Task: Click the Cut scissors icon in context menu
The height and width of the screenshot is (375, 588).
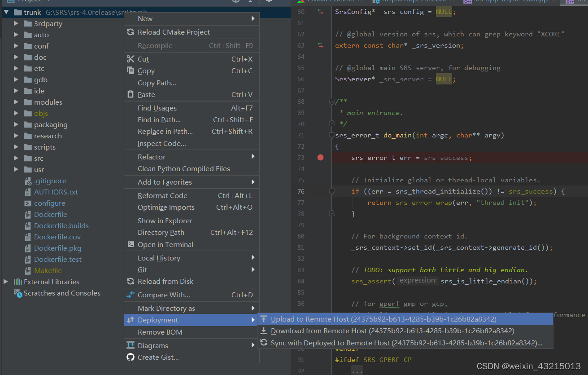Action: (x=131, y=59)
